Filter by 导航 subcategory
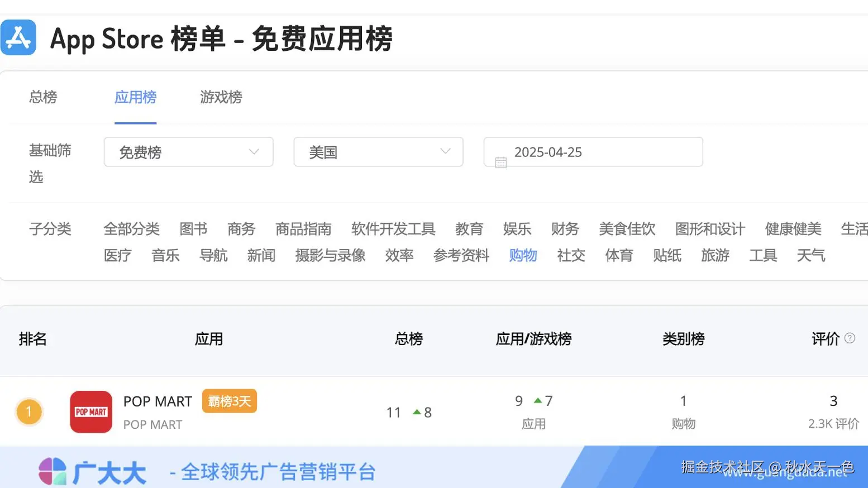 tap(214, 256)
